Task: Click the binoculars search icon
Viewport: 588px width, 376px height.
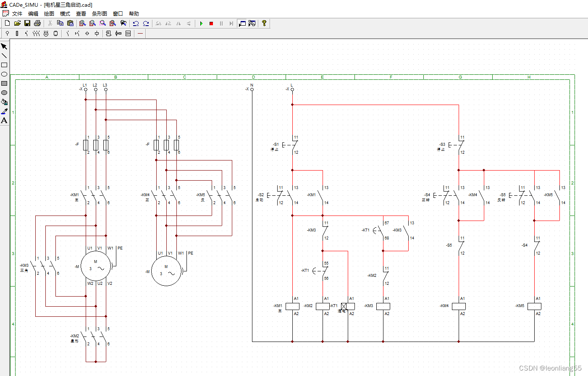Action: [123, 23]
